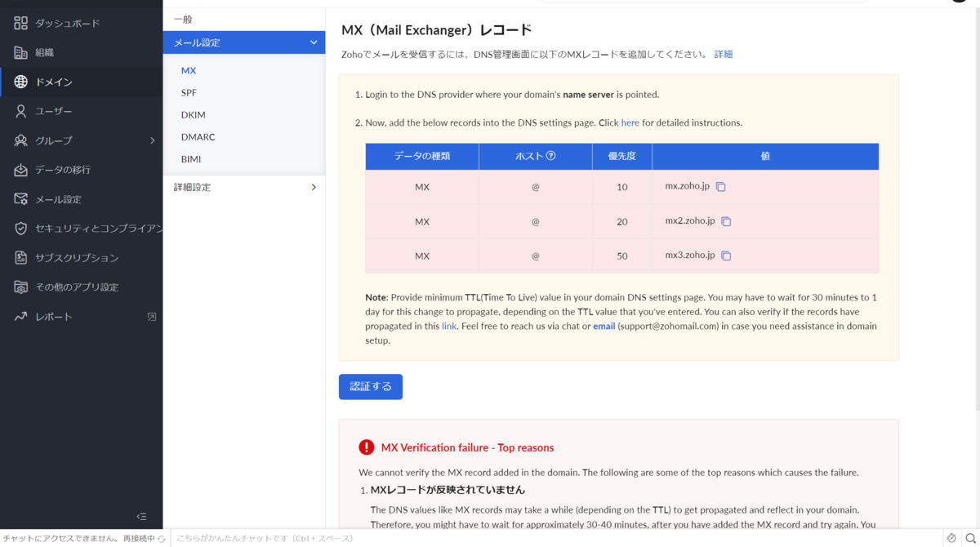Click the 優先度 column header
Image resolution: width=980 pixels, height=547 pixels.
(x=622, y=156)
